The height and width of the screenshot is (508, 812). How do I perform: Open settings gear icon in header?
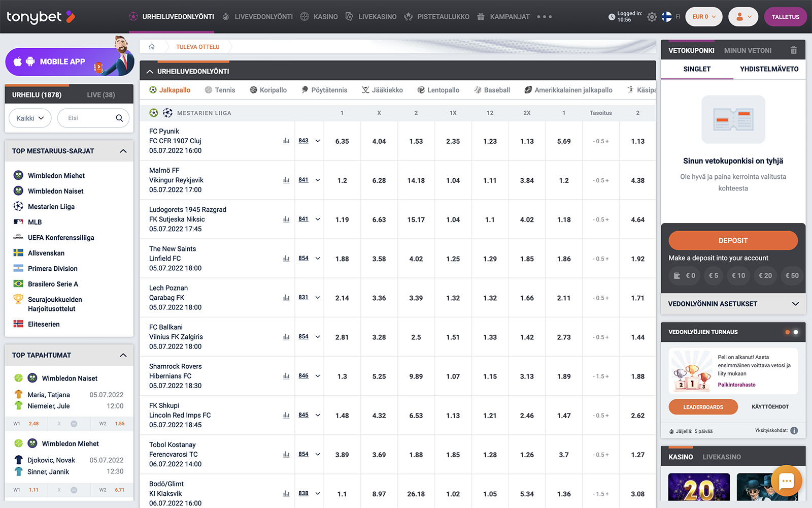click(x=652, y=17)
